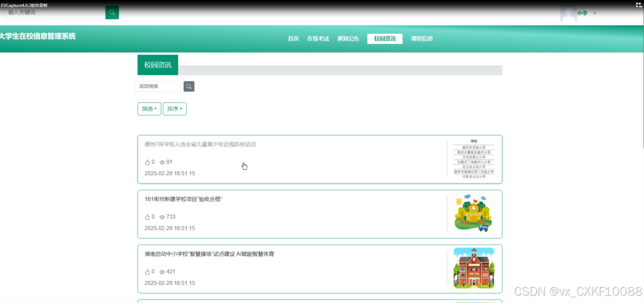The image size is (644, 303).
Task: Select the 校园资讯 nav tab
Action: (x=385, y=39)
